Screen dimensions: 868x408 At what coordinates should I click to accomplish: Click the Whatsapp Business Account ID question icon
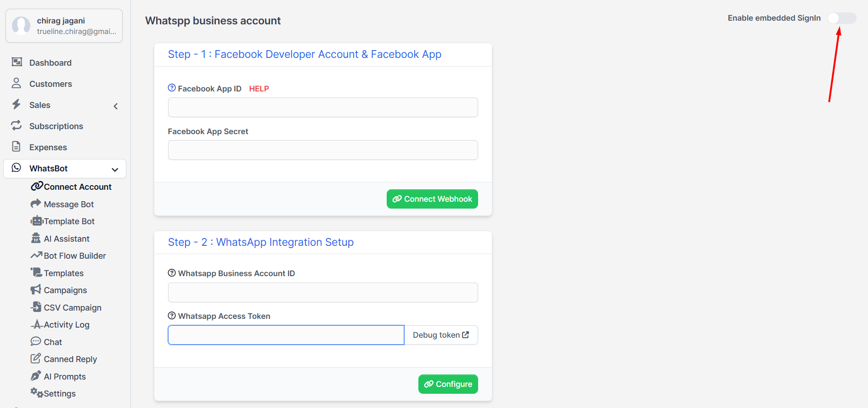coord(172,273)
